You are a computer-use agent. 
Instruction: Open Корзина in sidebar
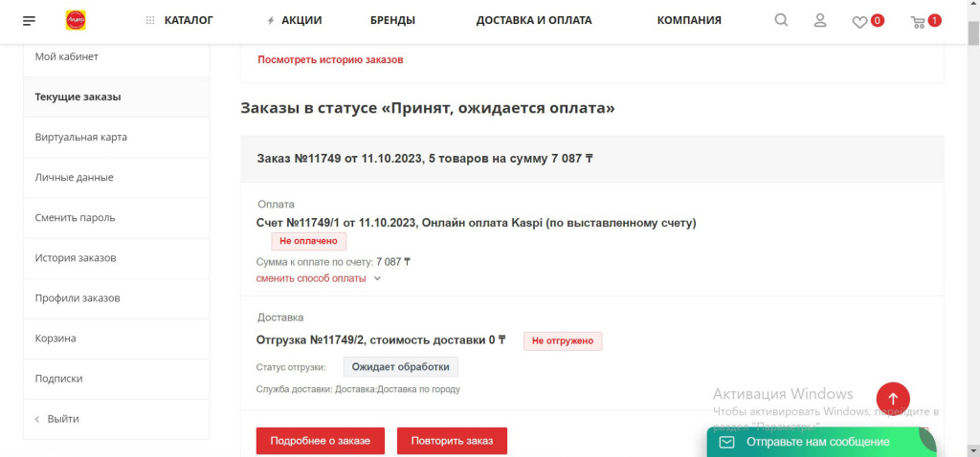pyautogui.click(x=116, y=338)
